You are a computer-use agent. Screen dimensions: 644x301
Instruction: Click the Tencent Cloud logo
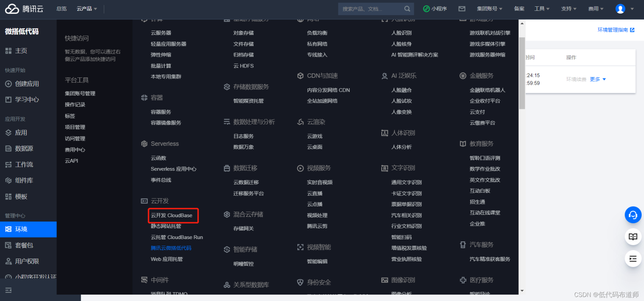point(24,9)
